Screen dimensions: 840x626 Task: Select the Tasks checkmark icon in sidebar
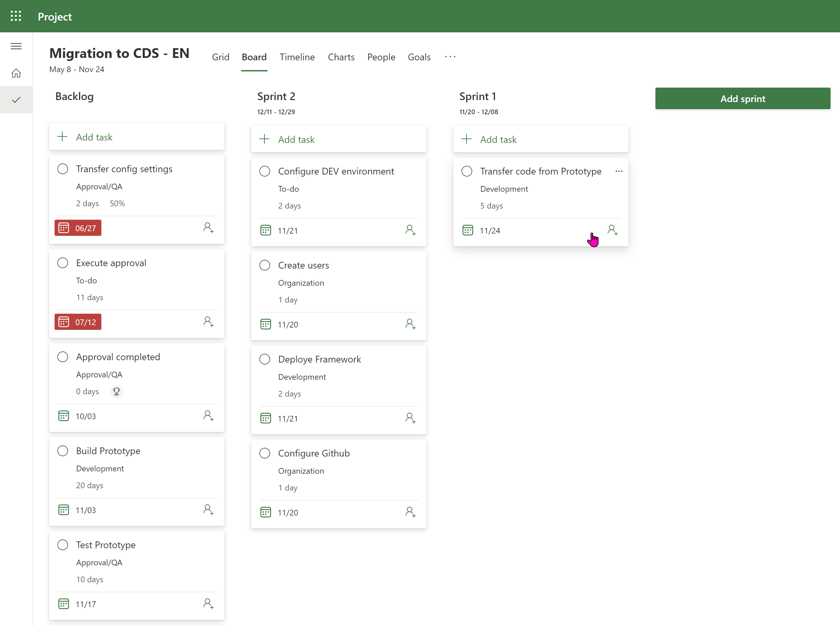[16, 100]
